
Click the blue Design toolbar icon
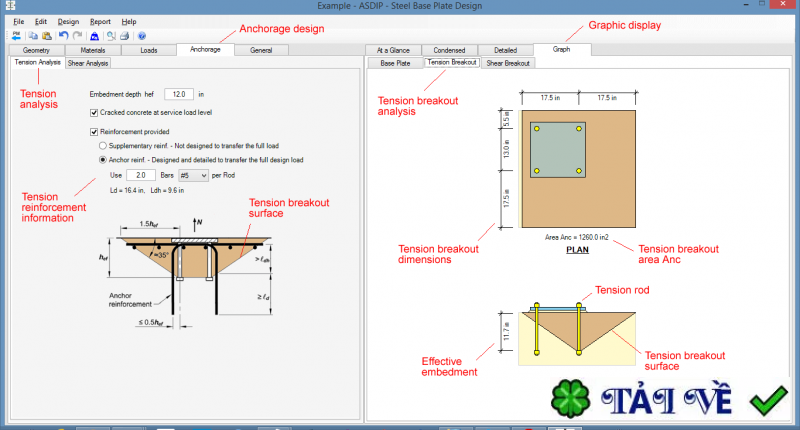(94, 35)
